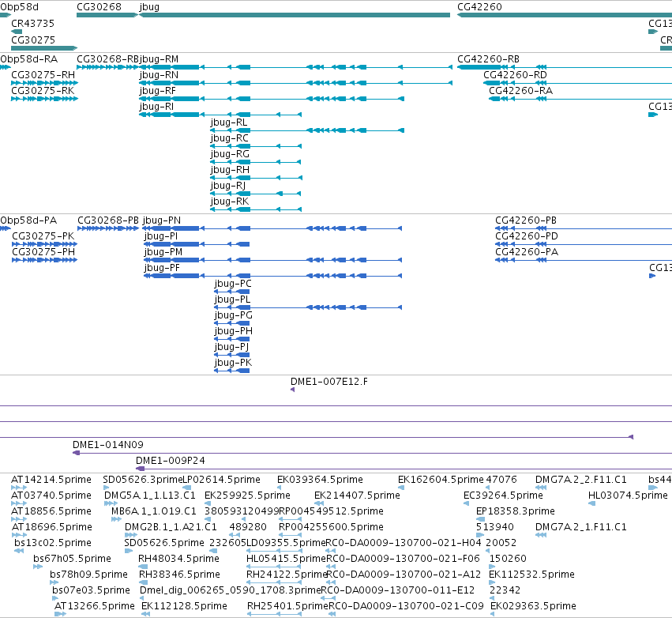Click the Obp58d gene label
Viewport: 672px width, 618px height.
coord(19,7)
